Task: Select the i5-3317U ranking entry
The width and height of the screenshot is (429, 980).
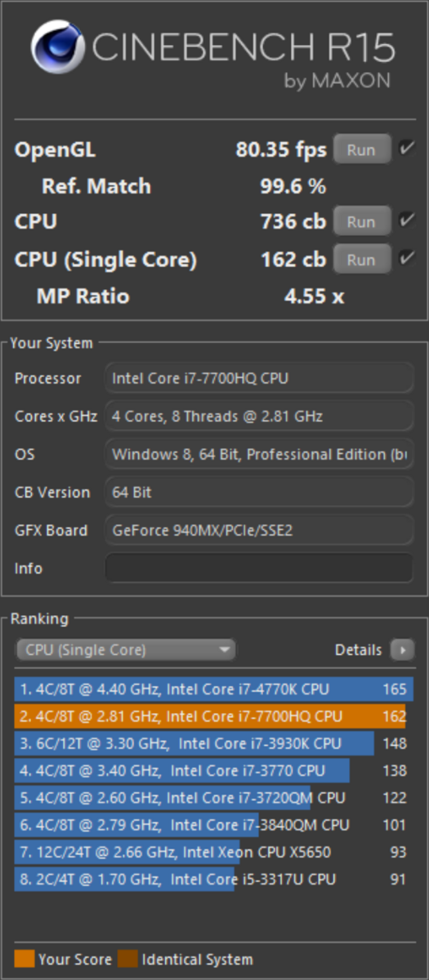Action: [214, 880]
